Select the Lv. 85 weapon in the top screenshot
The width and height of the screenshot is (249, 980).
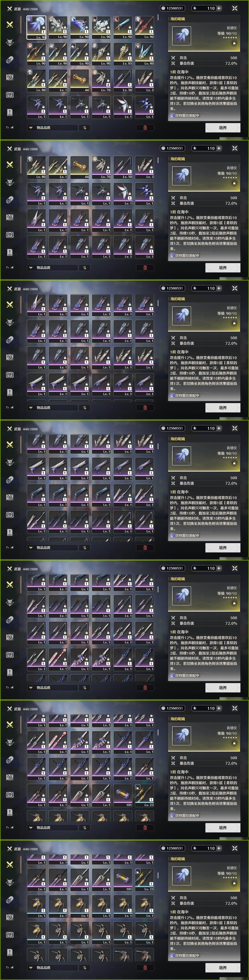(123, 54)
